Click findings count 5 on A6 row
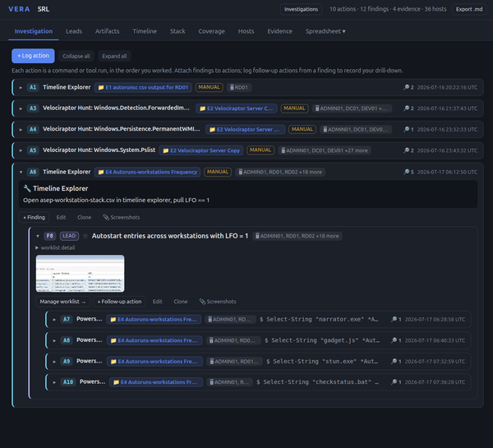This screenshot has height=448, width=493. (408, 172)
